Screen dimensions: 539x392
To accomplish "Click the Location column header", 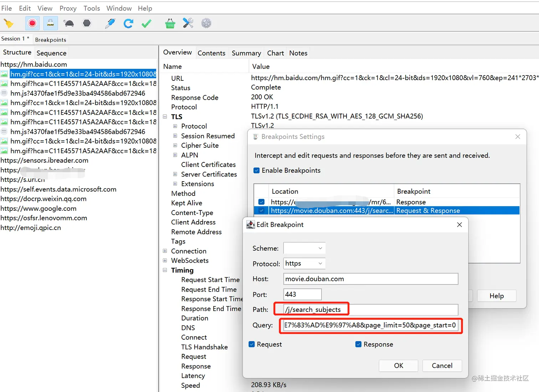I will (x=332, y=191).
